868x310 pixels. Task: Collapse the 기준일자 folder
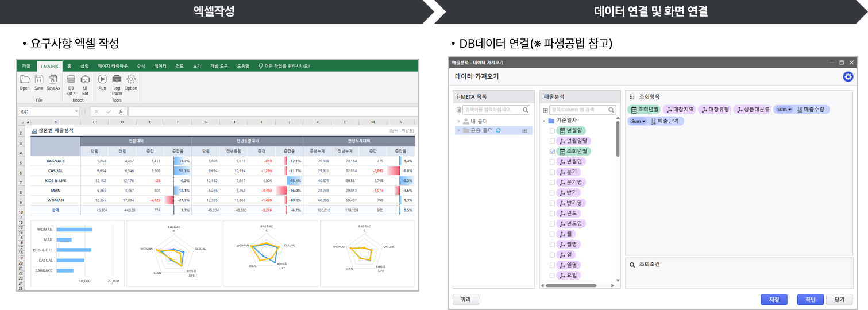544,121
